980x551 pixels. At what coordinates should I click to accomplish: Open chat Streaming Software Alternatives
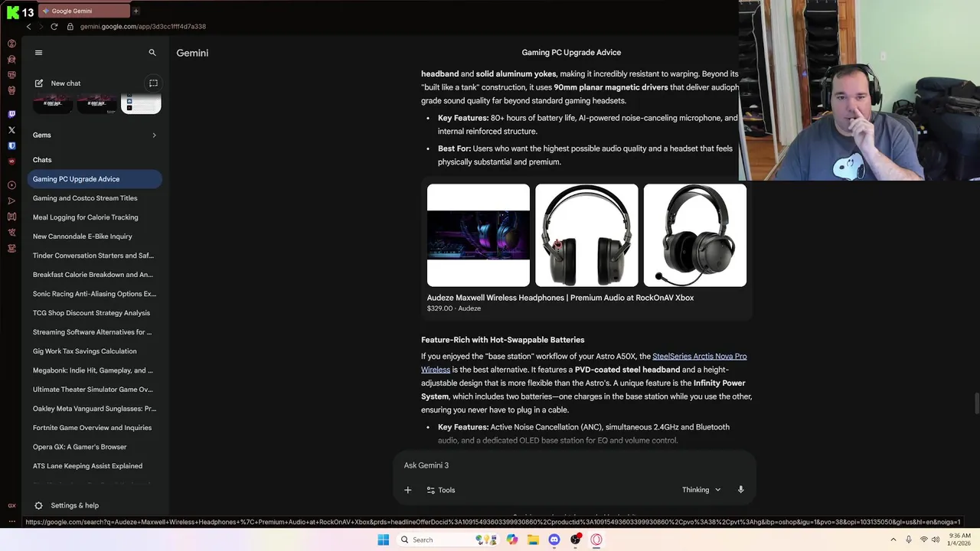(x=94, y=332)
